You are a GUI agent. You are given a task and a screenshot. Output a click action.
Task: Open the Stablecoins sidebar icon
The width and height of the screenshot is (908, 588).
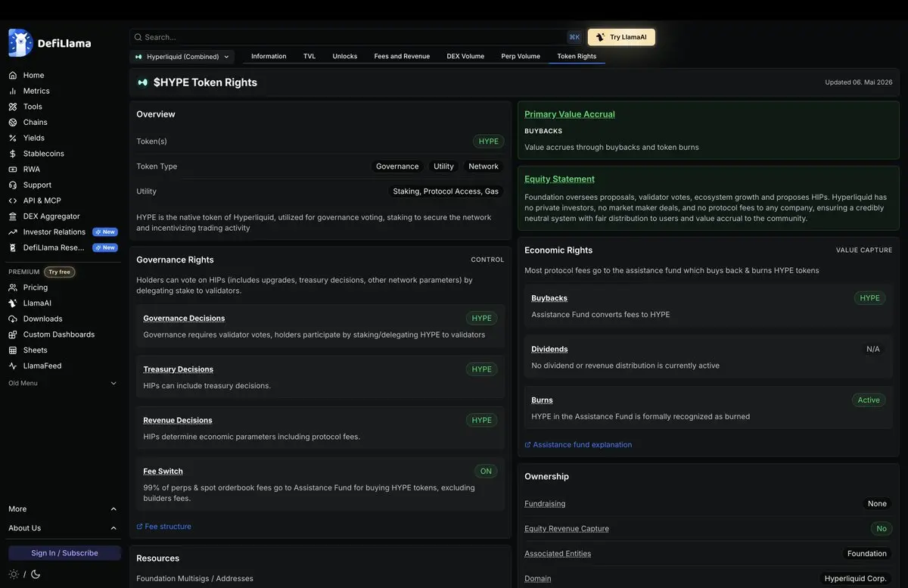[x=13, y=154]
